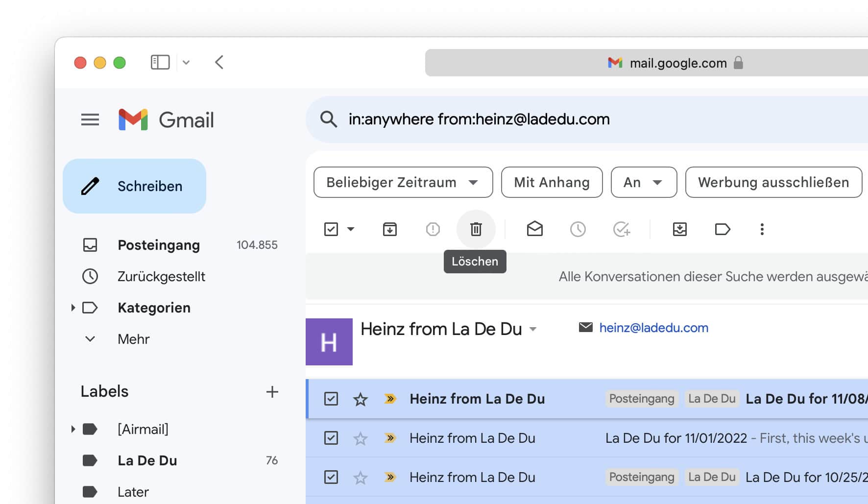Archive the selected conversations

[390, 229]
